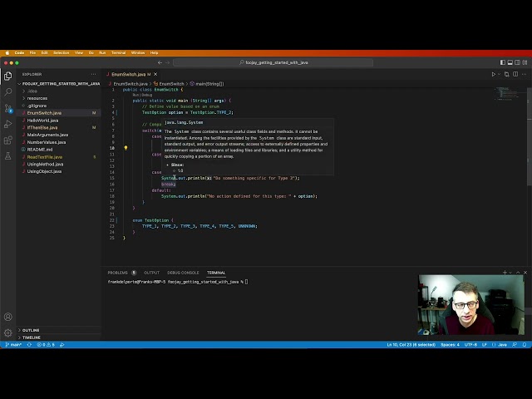Image resolution: width=532 pixels, height=399 pixels.
Task: Toggle the secondary side bar layout
Action: (x=517, y=62)
